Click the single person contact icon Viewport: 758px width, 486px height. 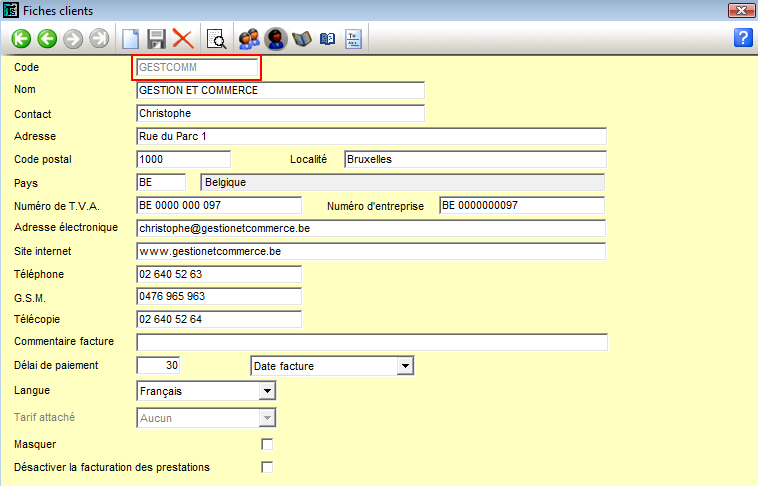[276, 39]
